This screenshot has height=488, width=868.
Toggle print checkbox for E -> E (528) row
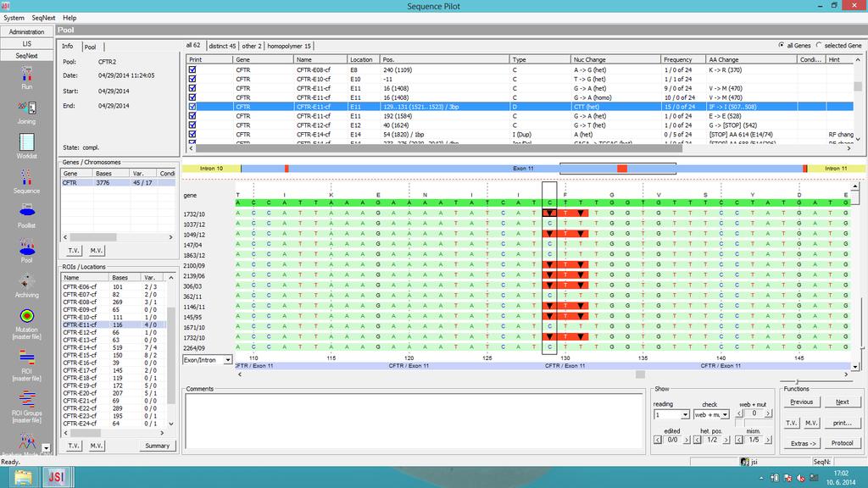pos(192,115)
